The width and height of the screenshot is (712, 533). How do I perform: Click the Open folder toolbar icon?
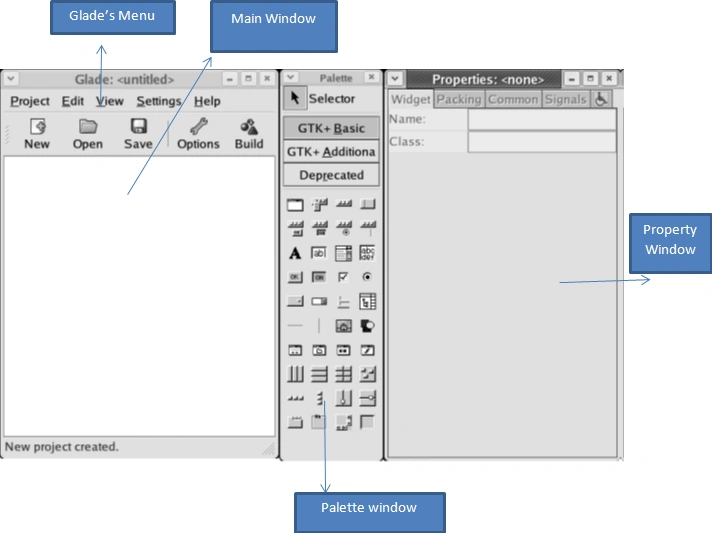[x=88, y=127]
